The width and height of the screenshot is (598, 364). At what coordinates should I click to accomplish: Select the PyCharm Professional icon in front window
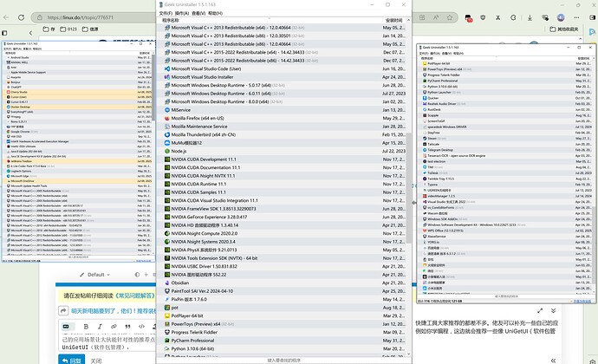167,341
